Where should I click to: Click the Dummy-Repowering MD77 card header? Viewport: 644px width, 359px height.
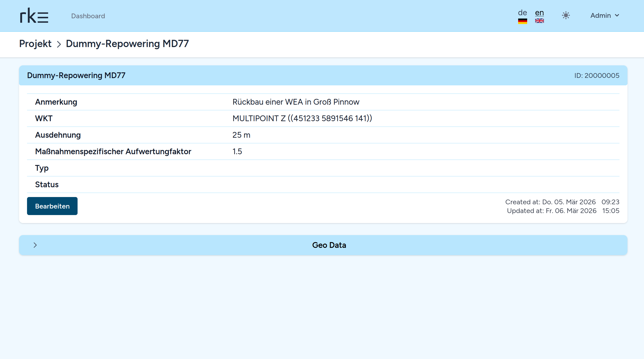76,75
